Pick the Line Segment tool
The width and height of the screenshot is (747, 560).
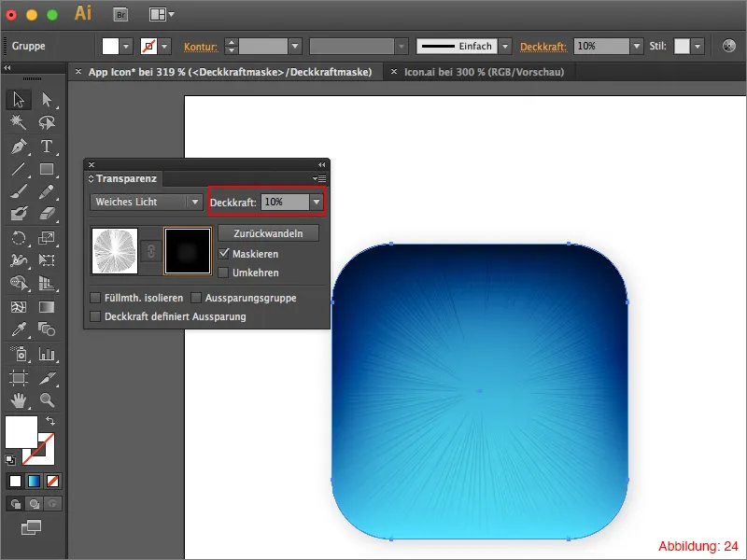click(x=19, y=169)
